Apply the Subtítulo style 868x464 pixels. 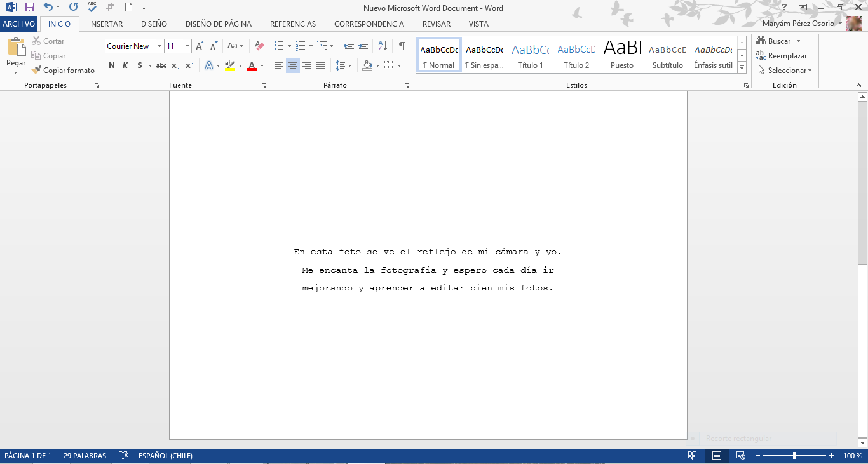point(667,55)
